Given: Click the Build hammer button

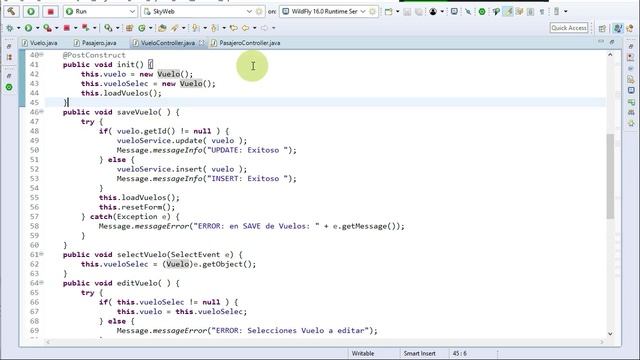Looking at the screenshot, I should pos(11,11).
